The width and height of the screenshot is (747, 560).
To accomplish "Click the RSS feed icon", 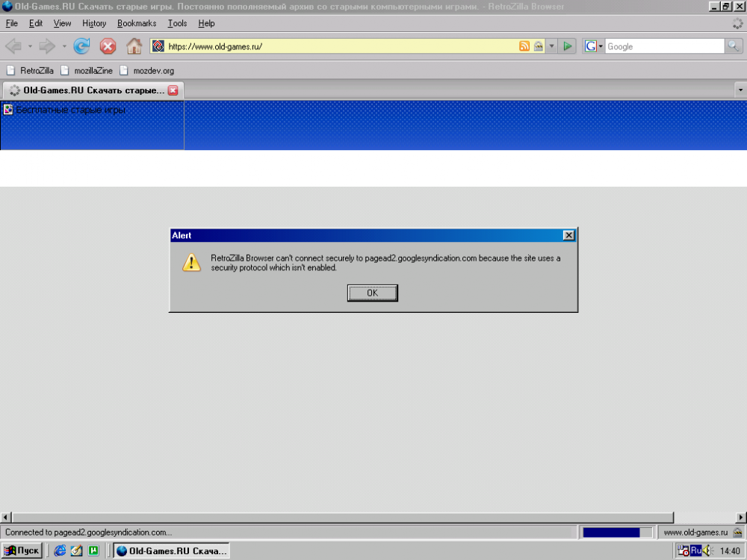I will [x=524, y=46].
